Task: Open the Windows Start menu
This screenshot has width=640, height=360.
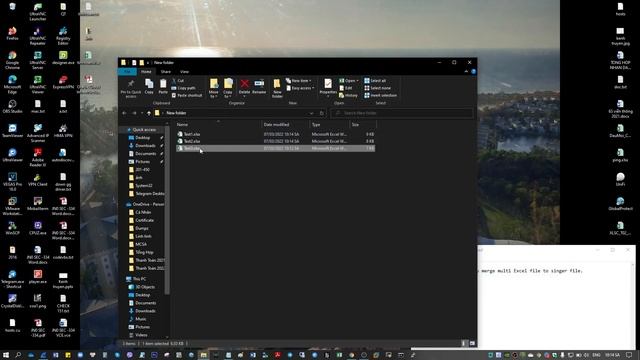Action: (x=6, y=355)
